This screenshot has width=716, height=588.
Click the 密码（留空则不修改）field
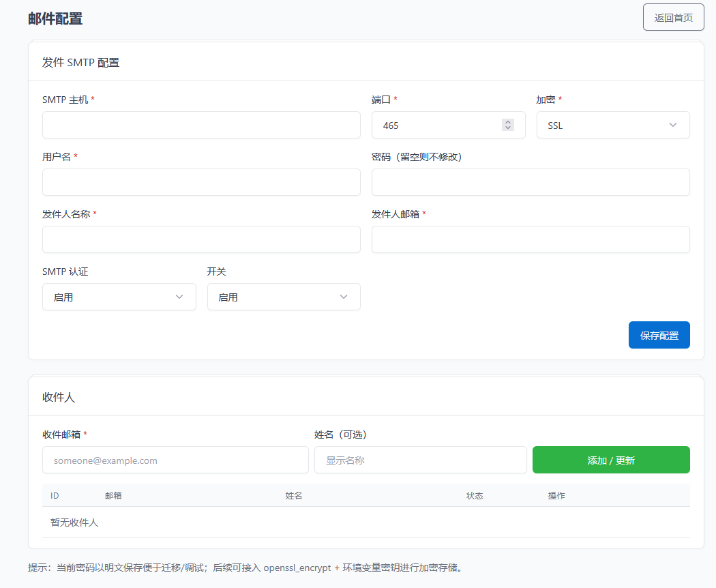tap(531, 182)
